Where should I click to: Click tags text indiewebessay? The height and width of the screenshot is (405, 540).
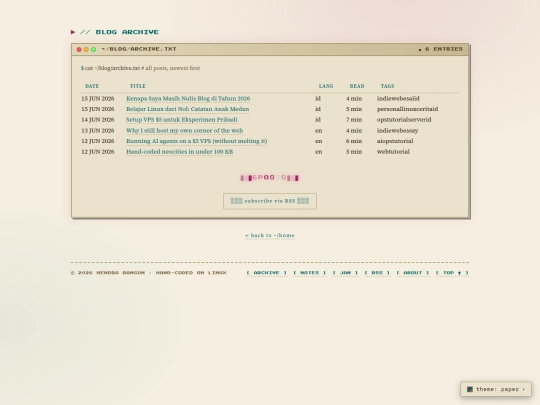[x=397, y=131]
